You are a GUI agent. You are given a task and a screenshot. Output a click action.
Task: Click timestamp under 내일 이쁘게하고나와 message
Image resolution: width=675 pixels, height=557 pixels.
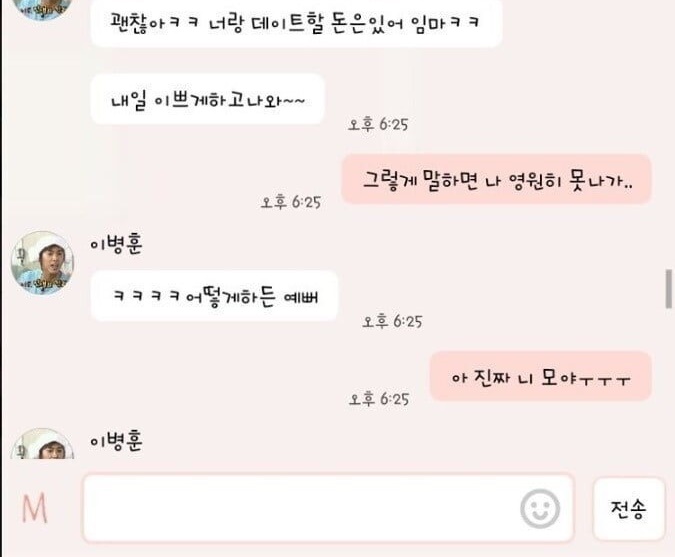tap(378, 124)
